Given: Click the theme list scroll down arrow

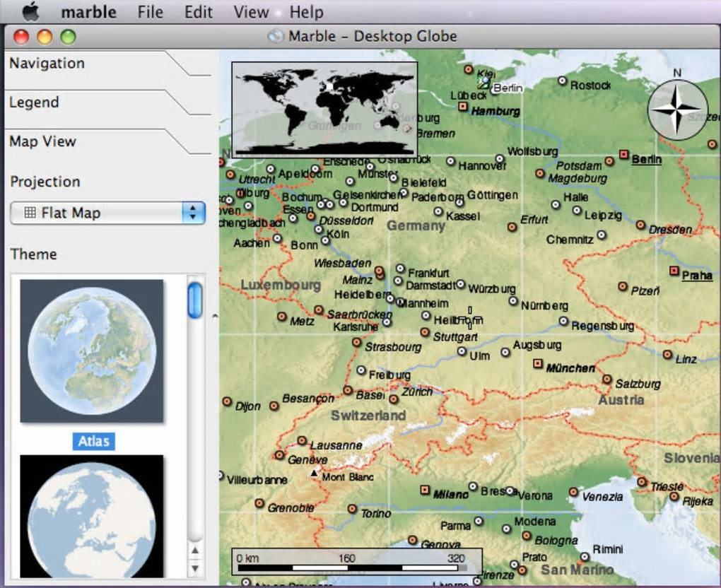Looking at the screenshot, I should [195, 567].
